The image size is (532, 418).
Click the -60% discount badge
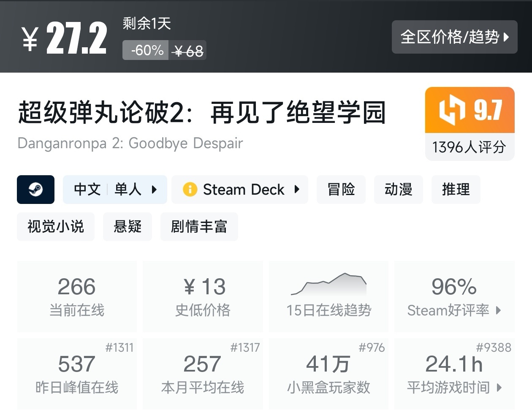click(x=146, y=50)
